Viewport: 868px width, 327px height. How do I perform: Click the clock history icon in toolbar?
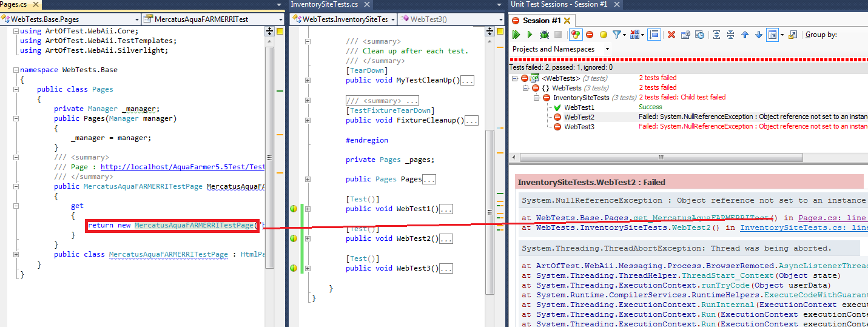[x=699, y=35]
